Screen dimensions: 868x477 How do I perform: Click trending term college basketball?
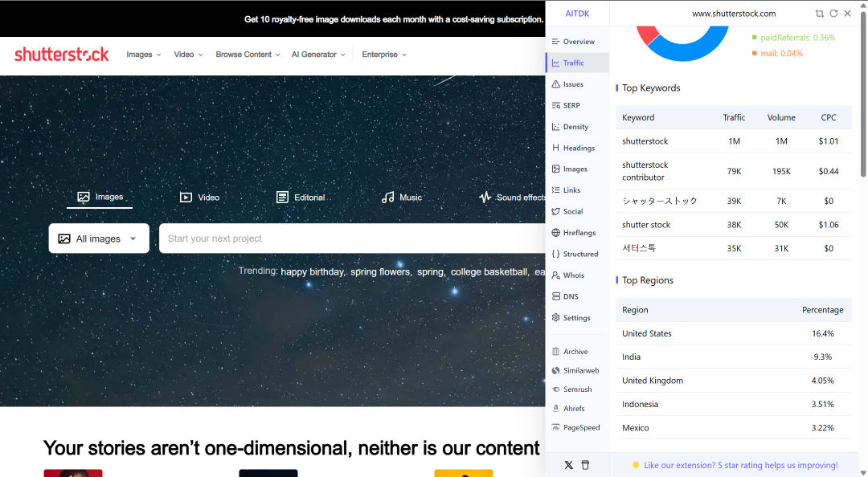pos(489,271)
